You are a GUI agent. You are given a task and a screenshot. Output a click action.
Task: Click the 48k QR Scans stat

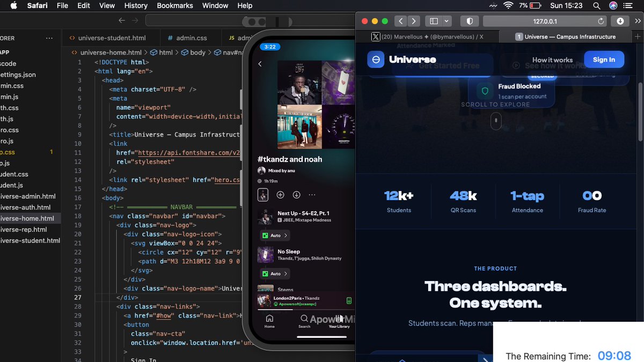463,201
